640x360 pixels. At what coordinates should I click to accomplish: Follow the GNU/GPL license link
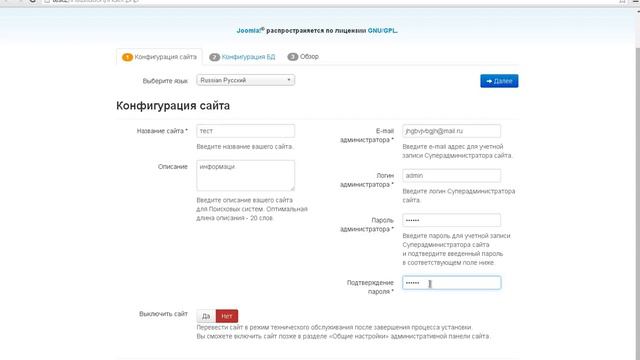pos(382,31)
